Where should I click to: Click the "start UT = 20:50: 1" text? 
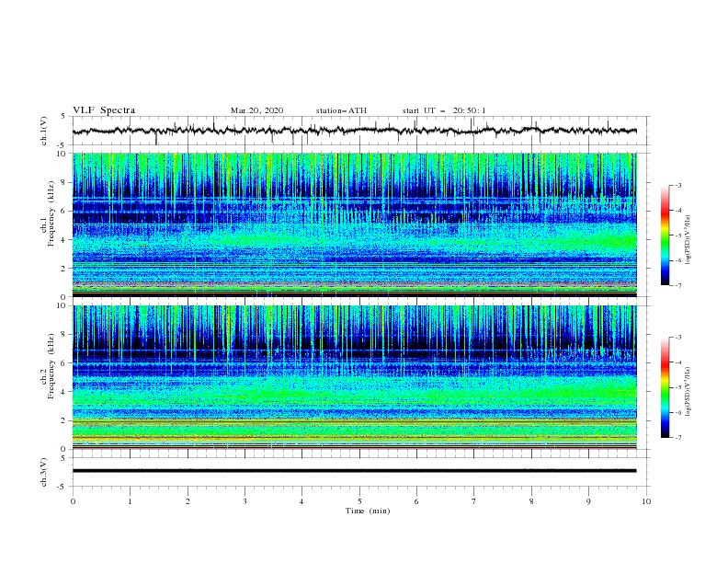pyautogui.click(x=444, y=110)
